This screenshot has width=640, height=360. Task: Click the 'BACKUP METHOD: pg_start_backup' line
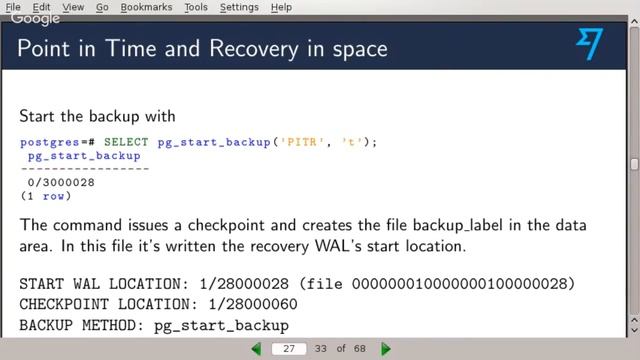[154, 326]
